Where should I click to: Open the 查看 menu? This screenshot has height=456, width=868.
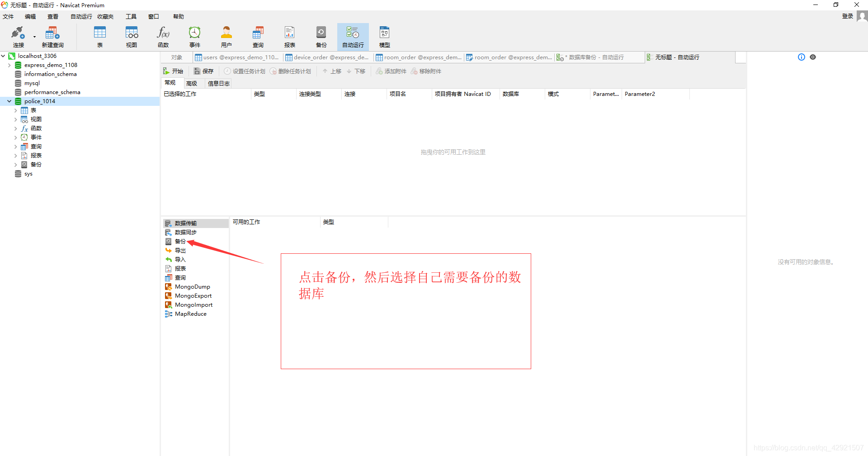click(x=53, y=17)
